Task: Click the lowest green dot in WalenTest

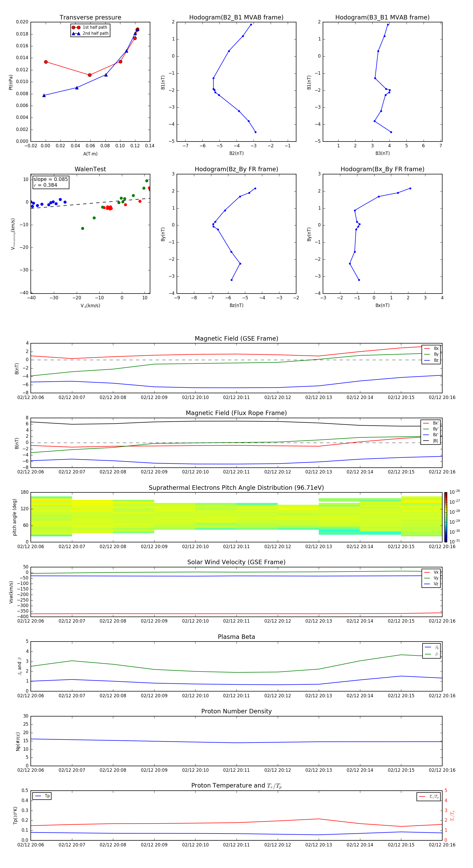Action: [x=83, y=229]
